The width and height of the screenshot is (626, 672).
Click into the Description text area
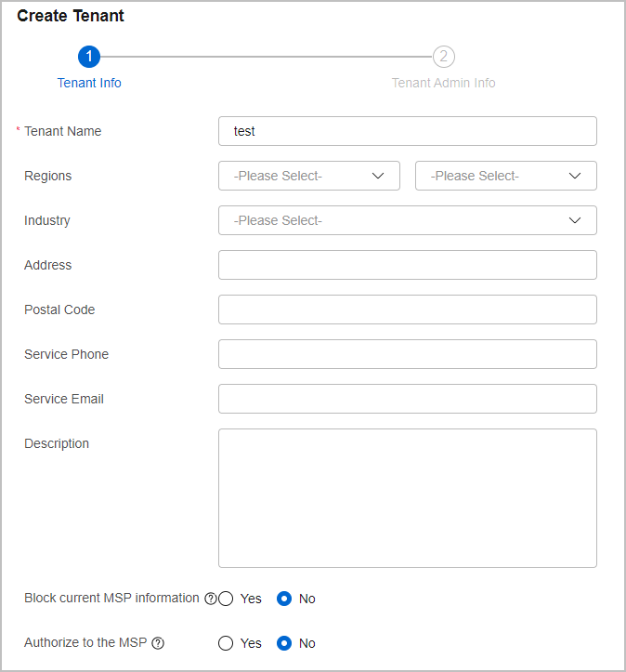pos(408,498)
